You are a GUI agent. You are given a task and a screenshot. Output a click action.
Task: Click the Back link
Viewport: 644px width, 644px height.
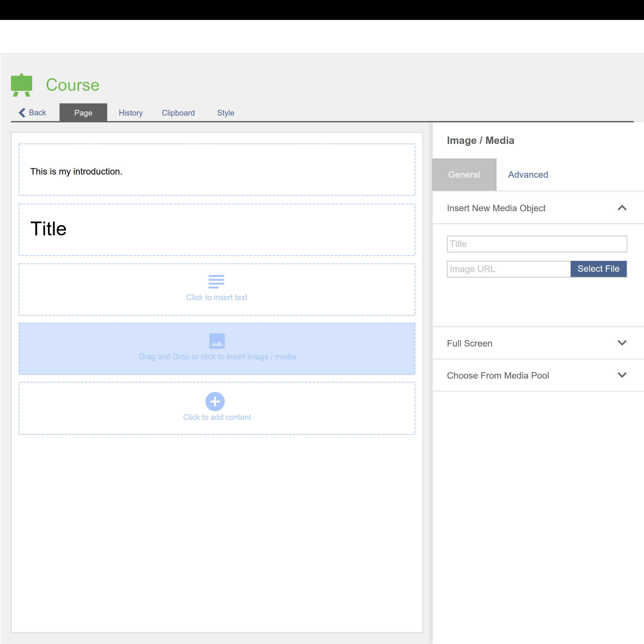point(37,113)
